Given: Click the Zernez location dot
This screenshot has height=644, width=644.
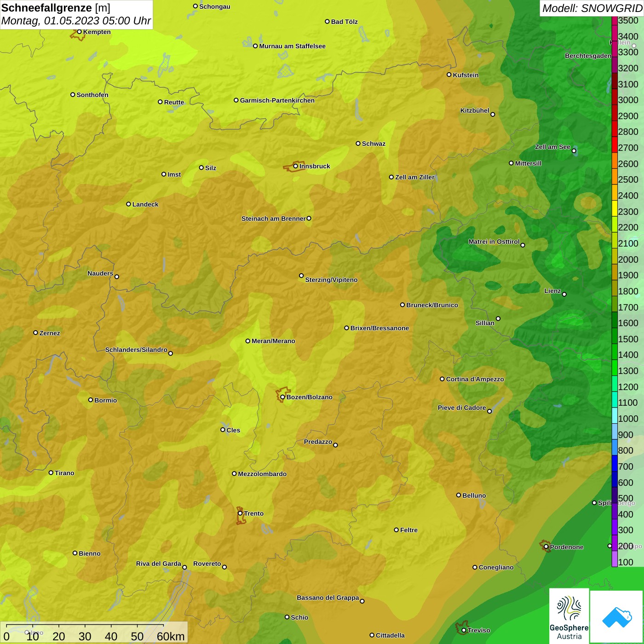Looking at the screenshot, I should (35, 333).
